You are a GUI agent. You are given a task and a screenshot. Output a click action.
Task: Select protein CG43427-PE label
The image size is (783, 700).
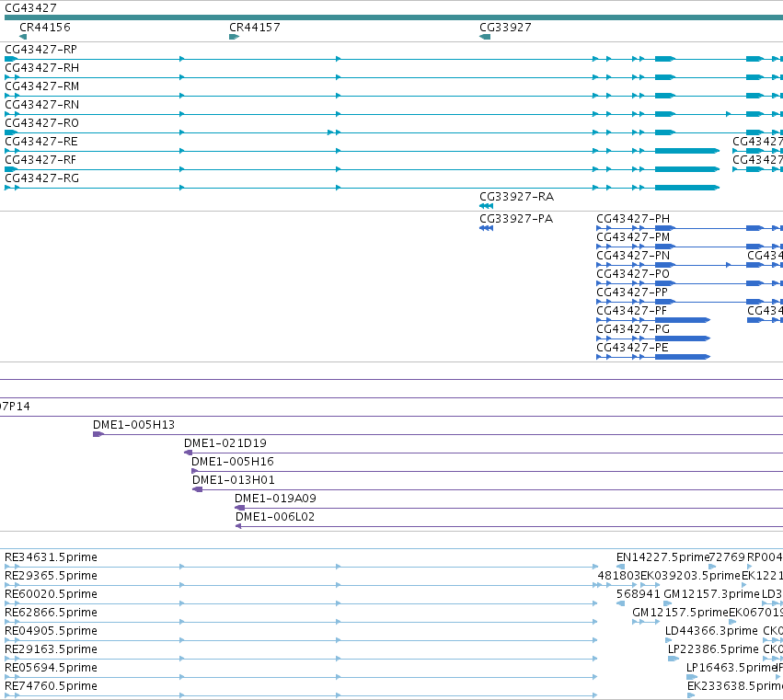(x=632, y=348)
